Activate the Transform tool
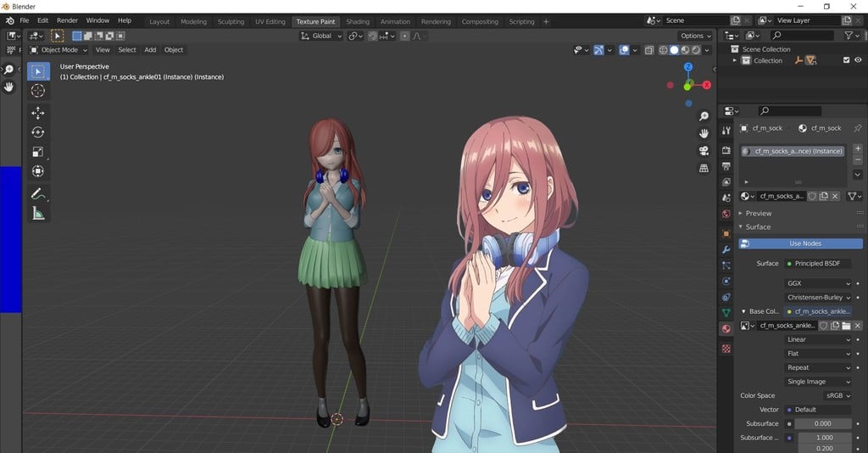Screen dimensions: 868x453 click(x=38, y=171)
